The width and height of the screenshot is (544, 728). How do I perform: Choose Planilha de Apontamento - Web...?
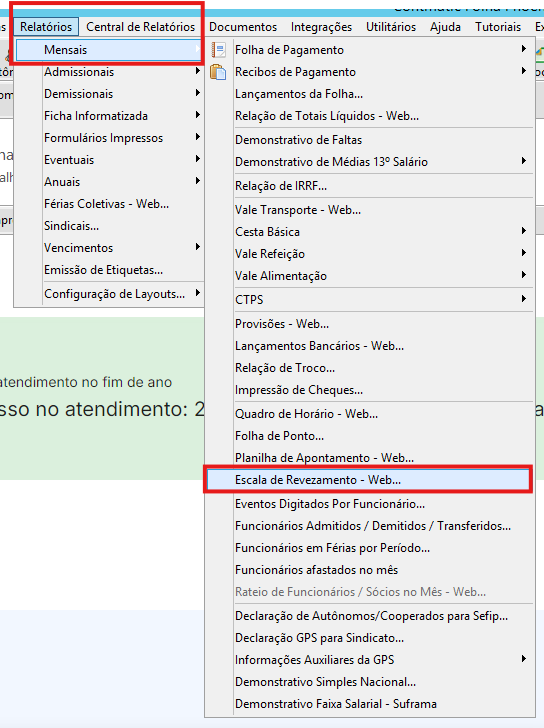click(x=370, y=458)
